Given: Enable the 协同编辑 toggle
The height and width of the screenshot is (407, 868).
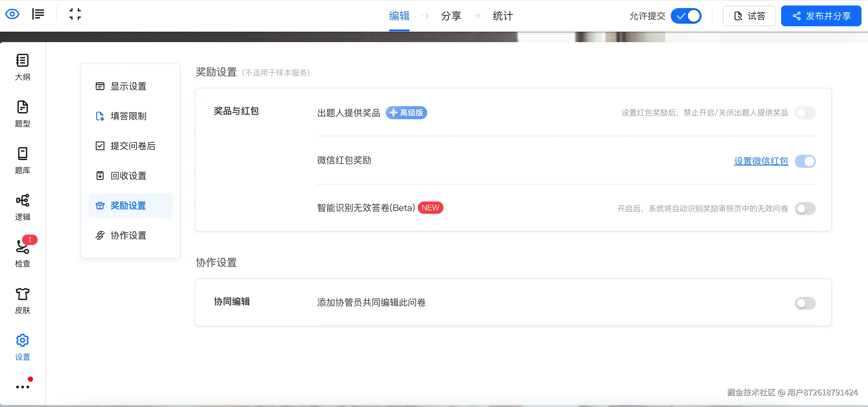Looking at the screenshot, I should [x=805, y=303].
